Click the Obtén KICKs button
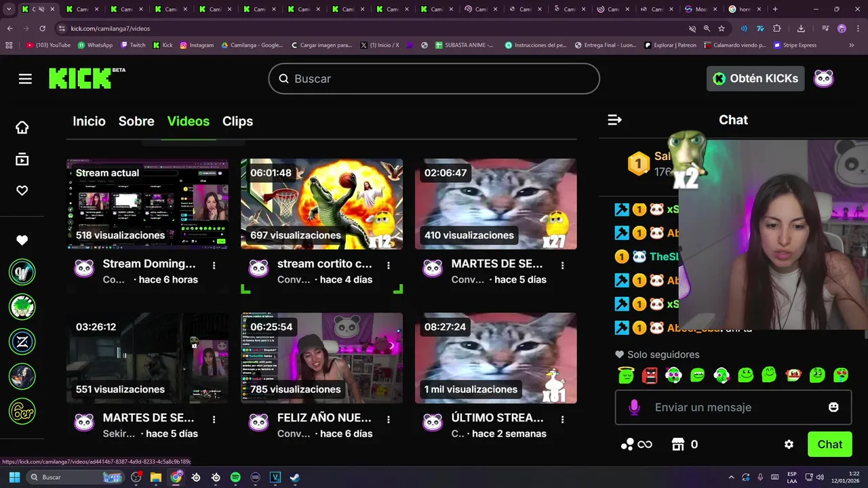Screen dimensions: 868x488 pos(755,79)
